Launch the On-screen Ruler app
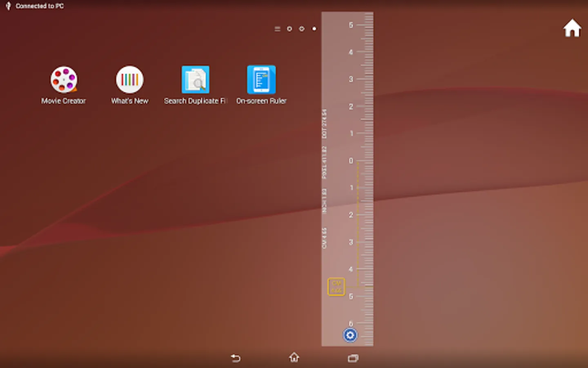588x368 pixels. (x=261, y=85)
